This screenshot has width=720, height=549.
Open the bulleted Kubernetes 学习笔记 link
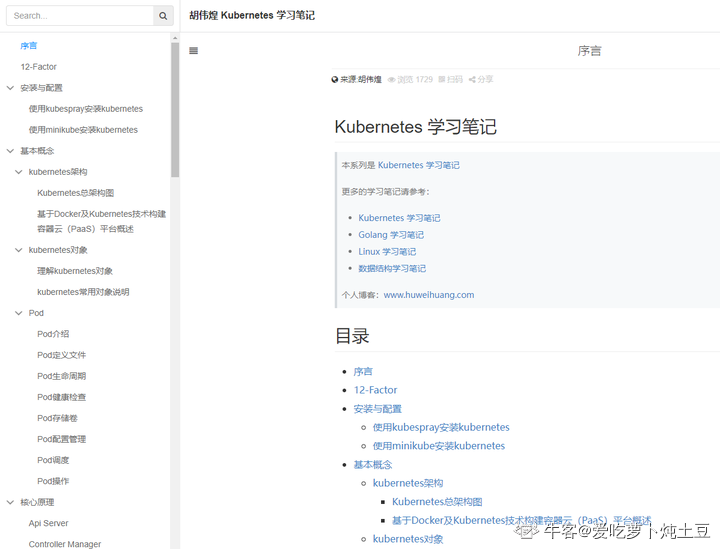click(399, 218)
